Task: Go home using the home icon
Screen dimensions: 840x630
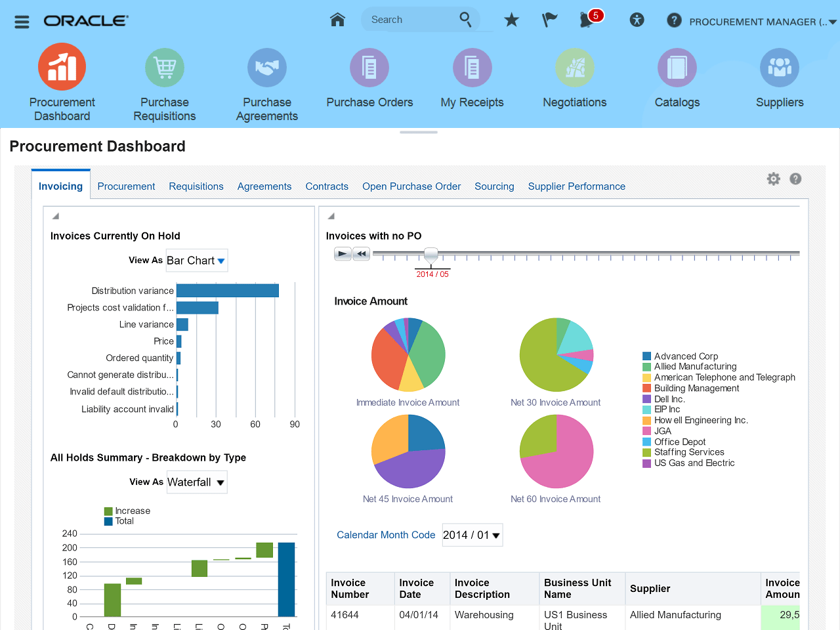Action: 337,20
